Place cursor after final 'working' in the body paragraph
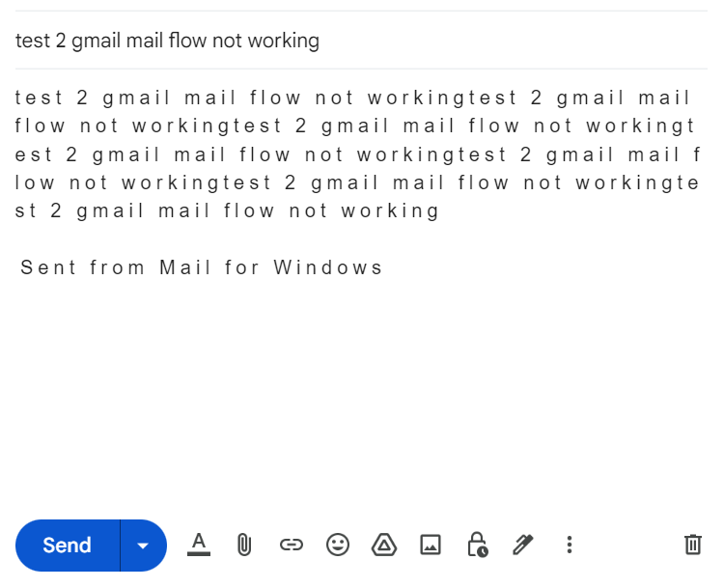This screenshot has width=724, height=588. tap(440, 210)
